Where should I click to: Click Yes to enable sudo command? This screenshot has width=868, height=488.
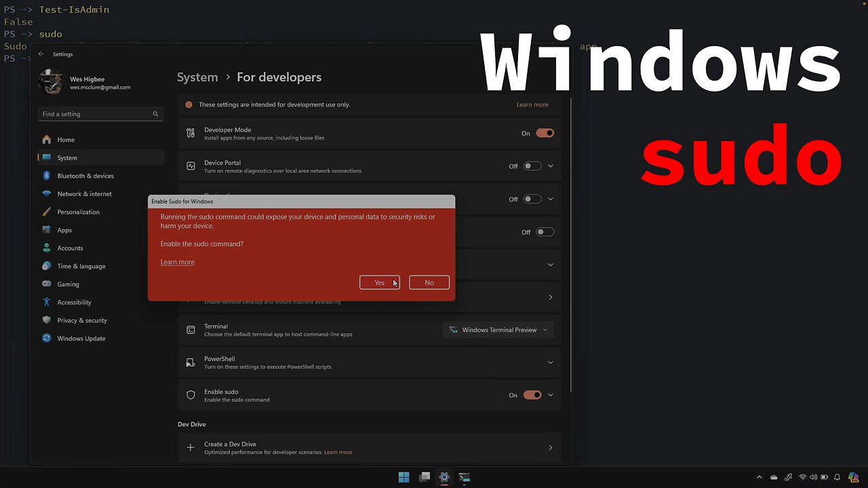379,283
